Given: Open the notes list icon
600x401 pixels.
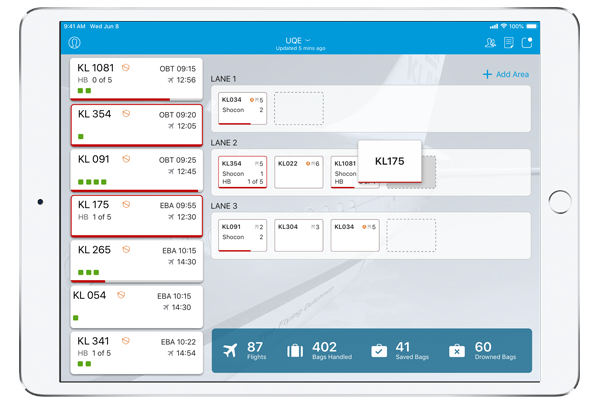Looking at the screenshot, I should pos(509,42).
